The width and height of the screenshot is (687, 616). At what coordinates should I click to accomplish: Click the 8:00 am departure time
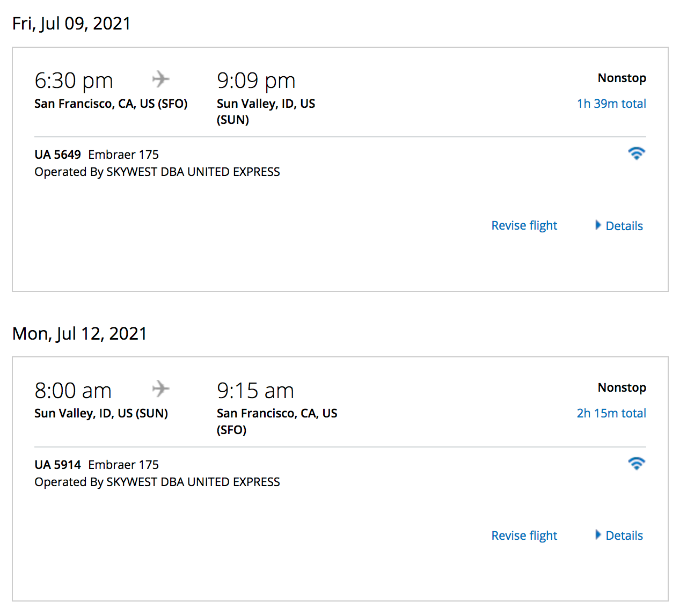point(73,391)
